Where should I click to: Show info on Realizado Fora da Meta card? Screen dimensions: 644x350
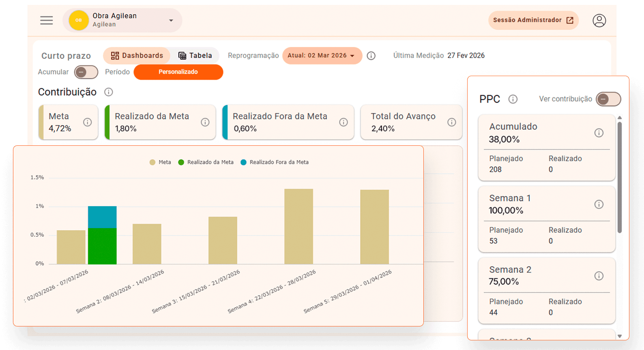[343, 122]
